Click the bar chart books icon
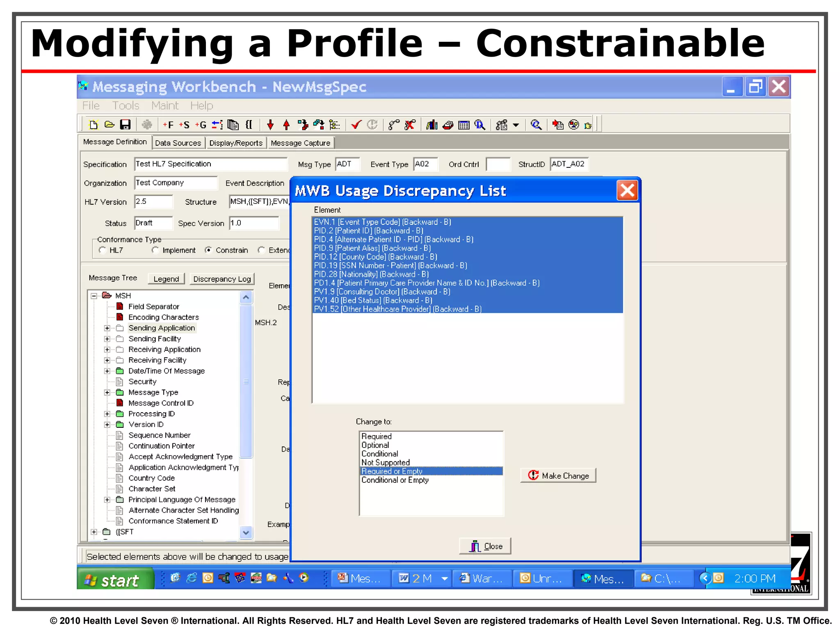Viewport: 840px width, 630px height. coord(431,125)
